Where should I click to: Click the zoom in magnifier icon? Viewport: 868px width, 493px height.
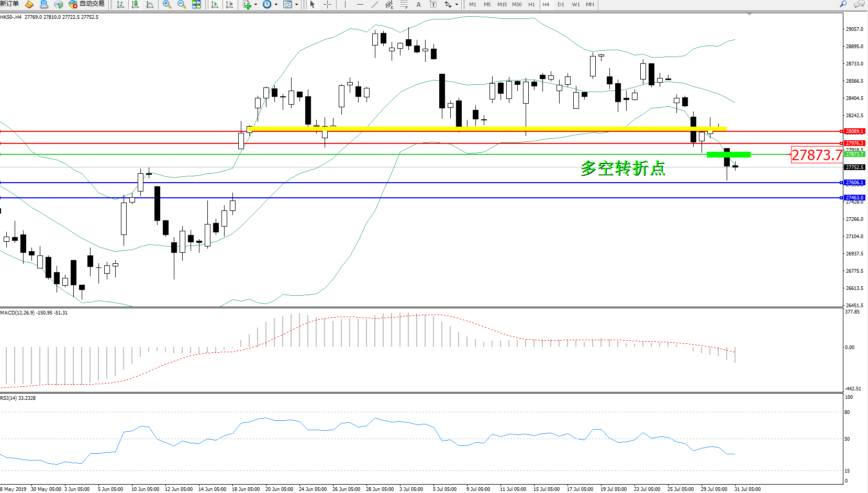pyautogui.click(x=167, y=5)
